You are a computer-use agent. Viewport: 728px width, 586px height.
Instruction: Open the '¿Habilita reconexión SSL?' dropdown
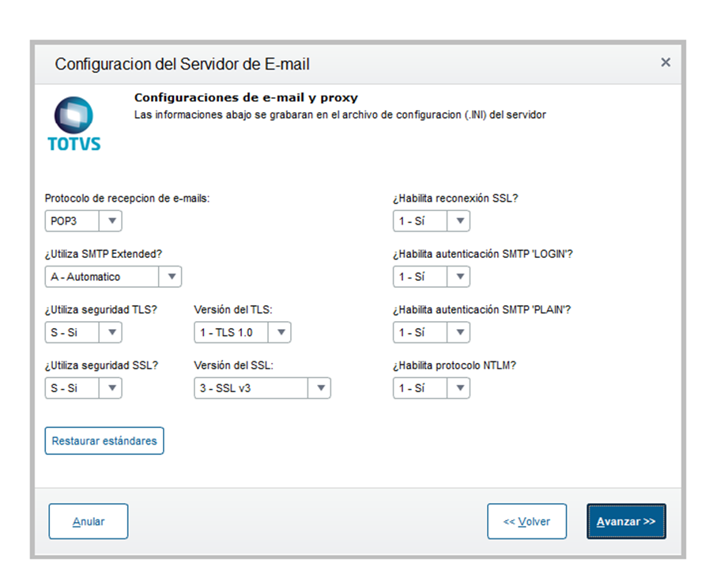coord(459,221)
